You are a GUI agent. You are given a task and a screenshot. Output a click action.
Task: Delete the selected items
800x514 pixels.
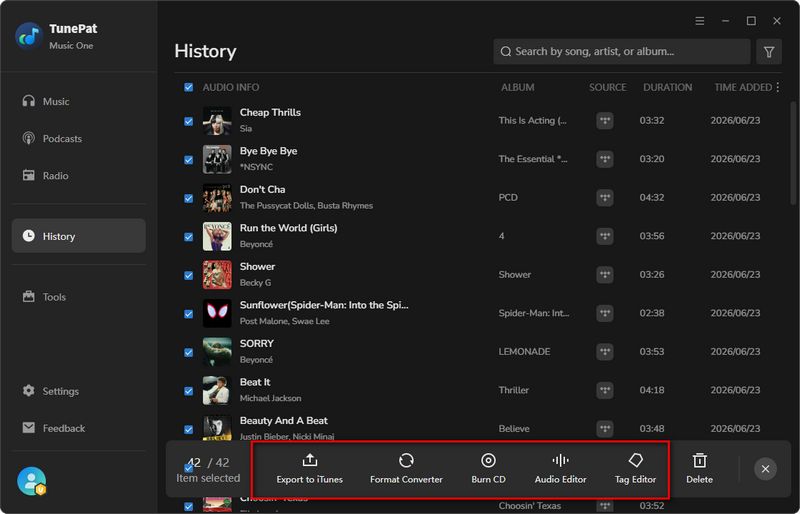[x=699, y=469]
